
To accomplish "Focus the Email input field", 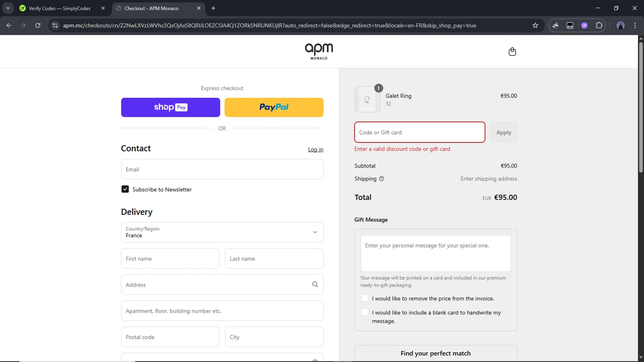I will [222, 169].
